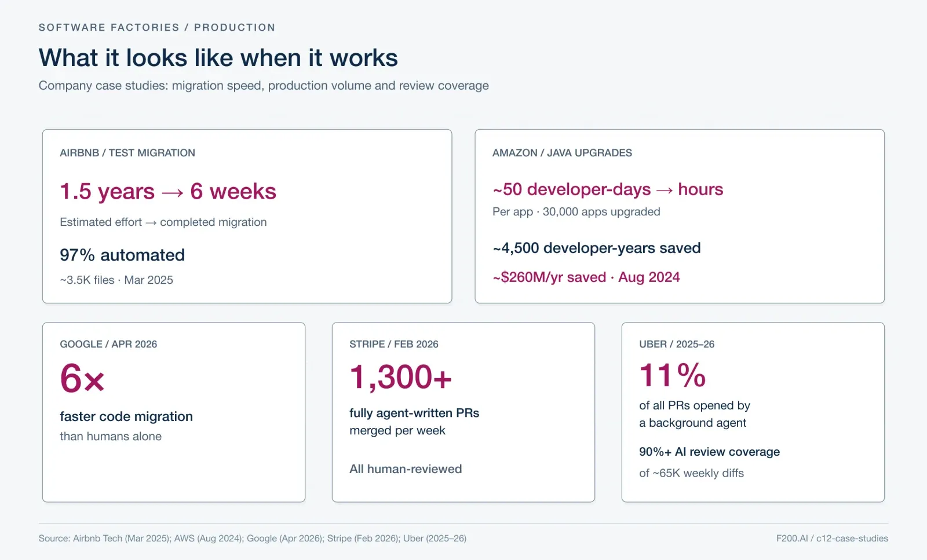Click 'than humans alone' caption

point(111,437)
